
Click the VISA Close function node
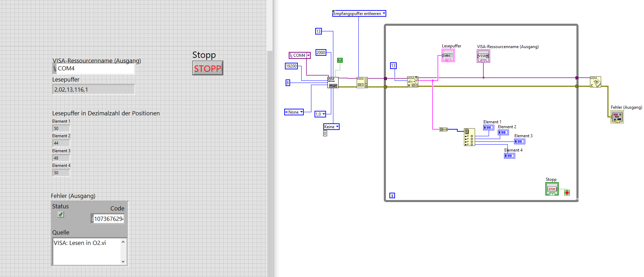pyautogui.click(x=596, y=82)
